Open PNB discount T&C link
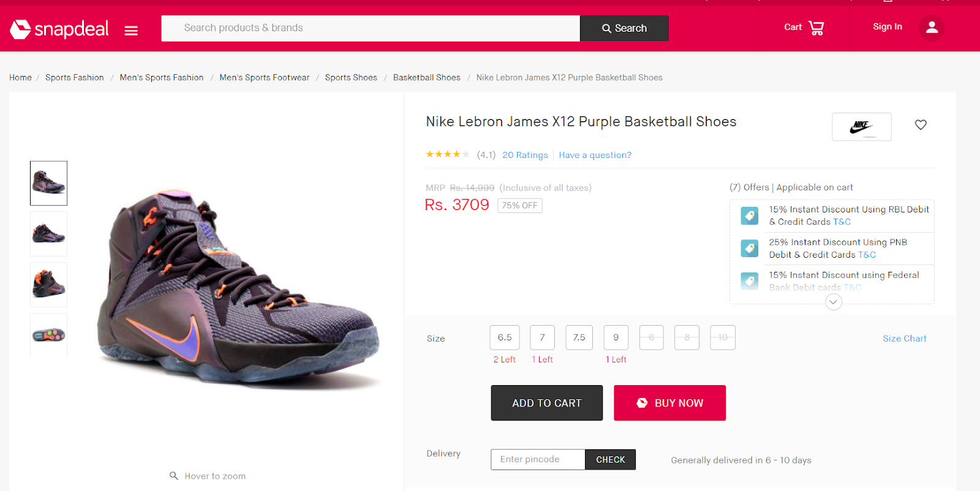Screen dimensions: 980x491 (868, 255)
